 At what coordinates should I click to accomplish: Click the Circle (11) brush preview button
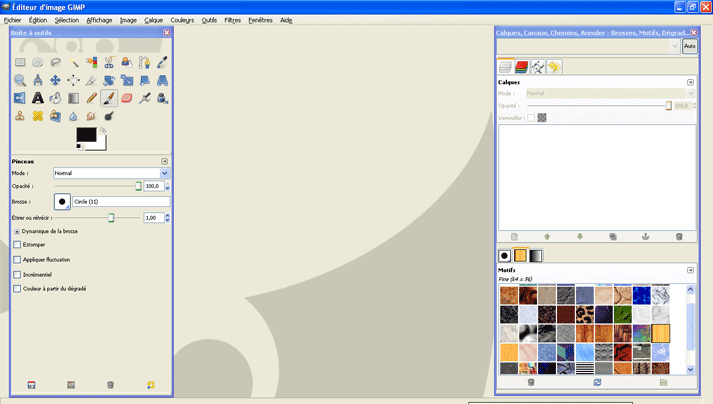click(x=62, y=202)
